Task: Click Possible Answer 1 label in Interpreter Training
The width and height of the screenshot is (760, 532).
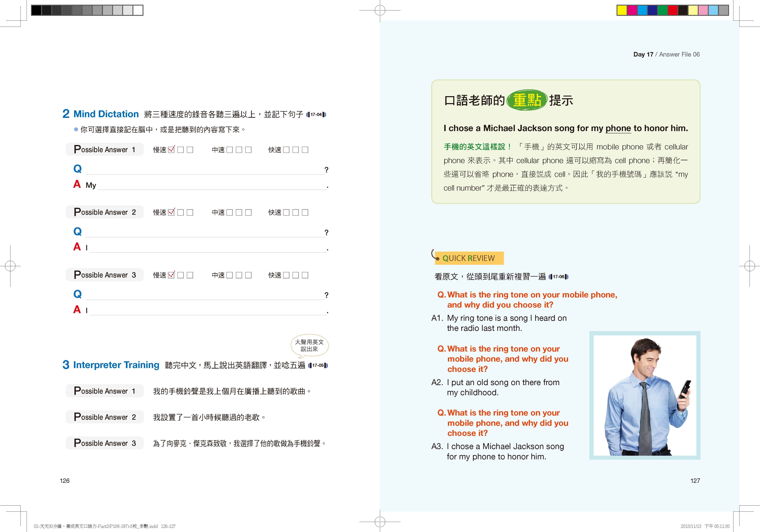Action: point(105,391)
